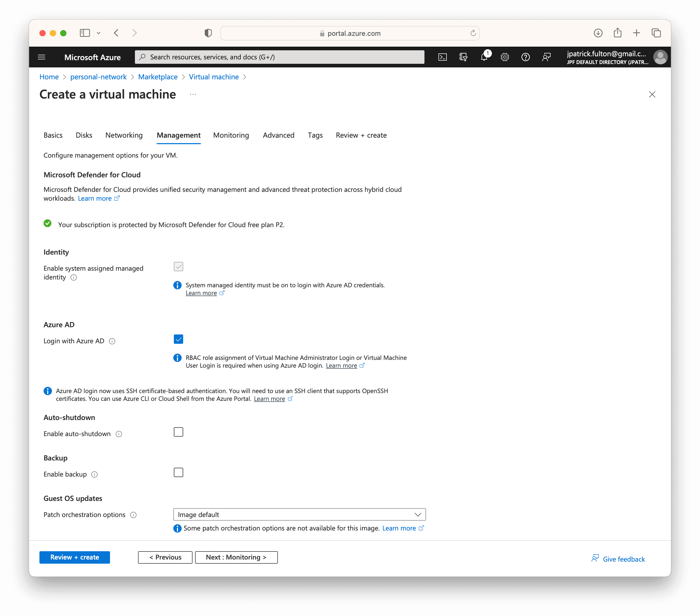Reload the portal.azure.com page

(473, 33)
